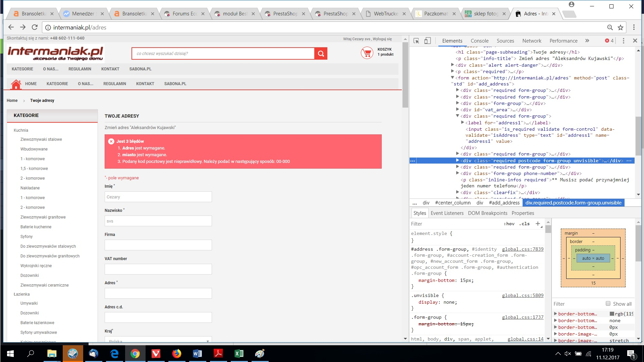Toggle the .cls class editor
Screen dimensions: 644x362
524,224
